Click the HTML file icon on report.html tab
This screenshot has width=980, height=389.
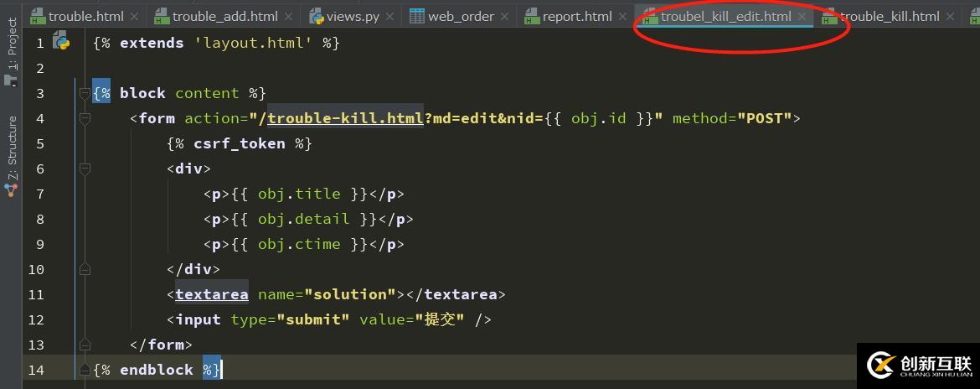532,16
